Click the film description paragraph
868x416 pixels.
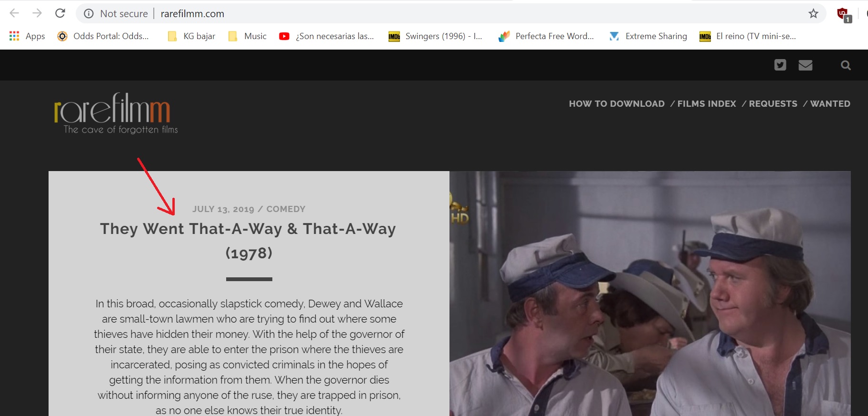249,356
